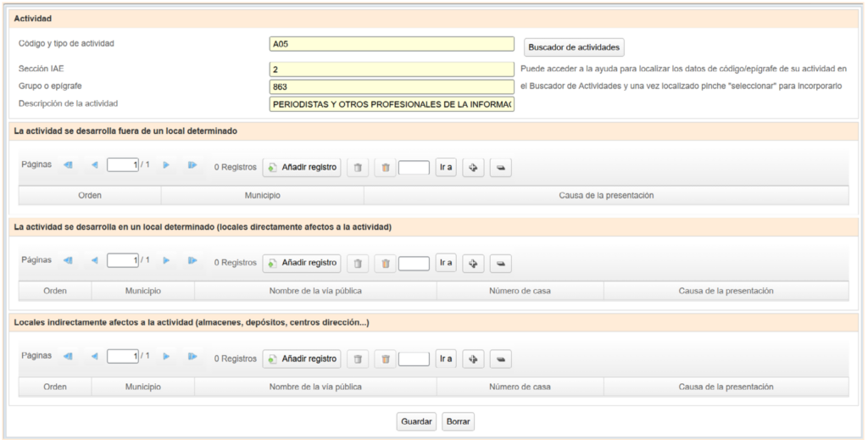
Task: Click previous page arrow in 'locales directamente afectos' section
Action: click(94, 261)
